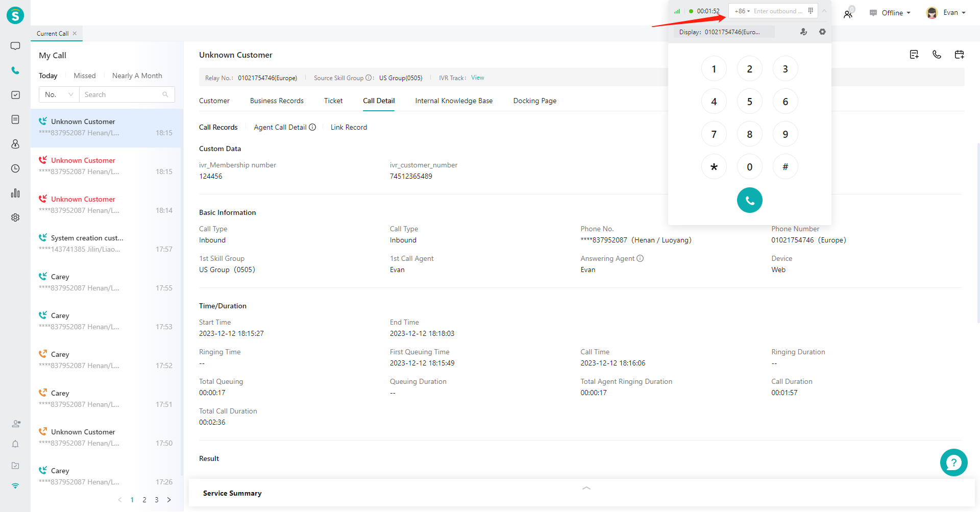Click the green call button on dial pad
Image resolution: width=980 pixels, height=512 pixels.
(750, 200)
